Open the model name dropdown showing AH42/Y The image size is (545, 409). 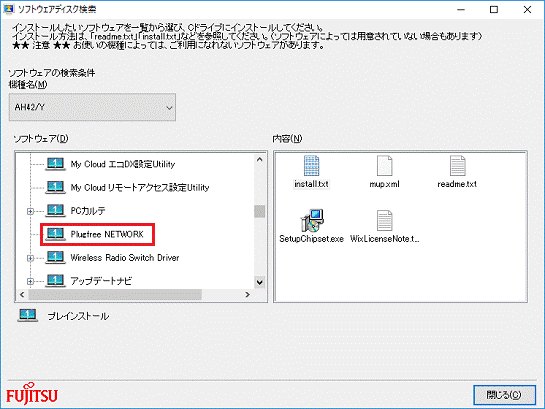(x=92, y=107)
